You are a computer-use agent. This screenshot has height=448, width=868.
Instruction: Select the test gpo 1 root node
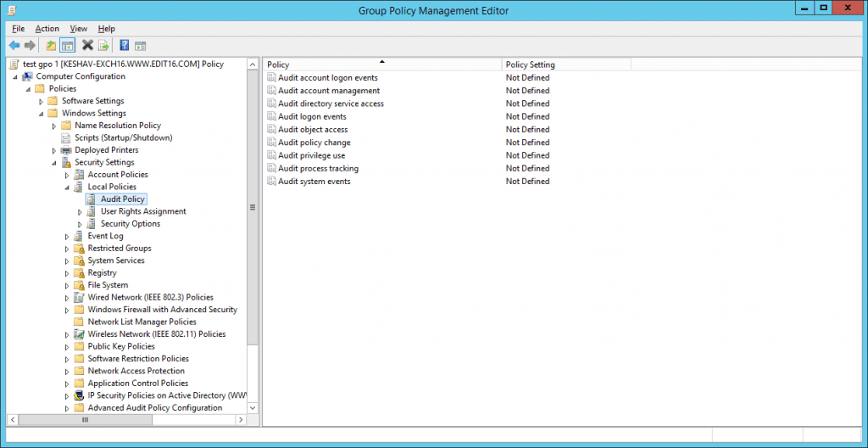tap(123, 64)
